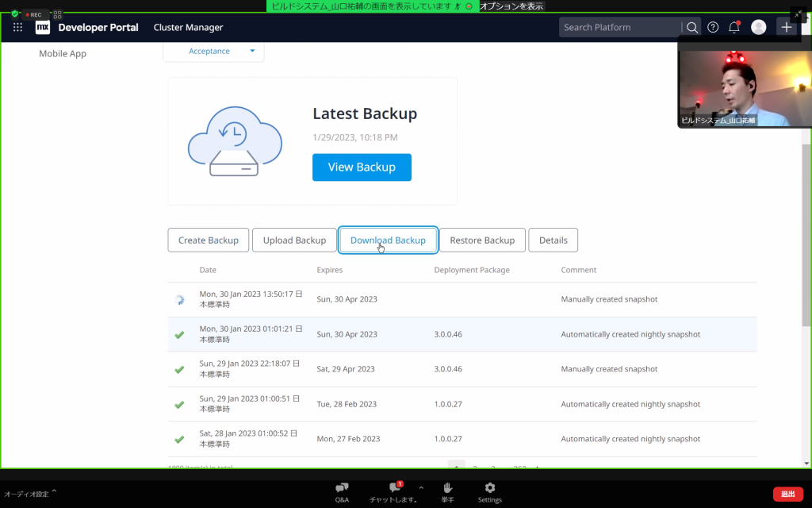
Task: Open the notifications bell
Action: (x=734, y=27)
